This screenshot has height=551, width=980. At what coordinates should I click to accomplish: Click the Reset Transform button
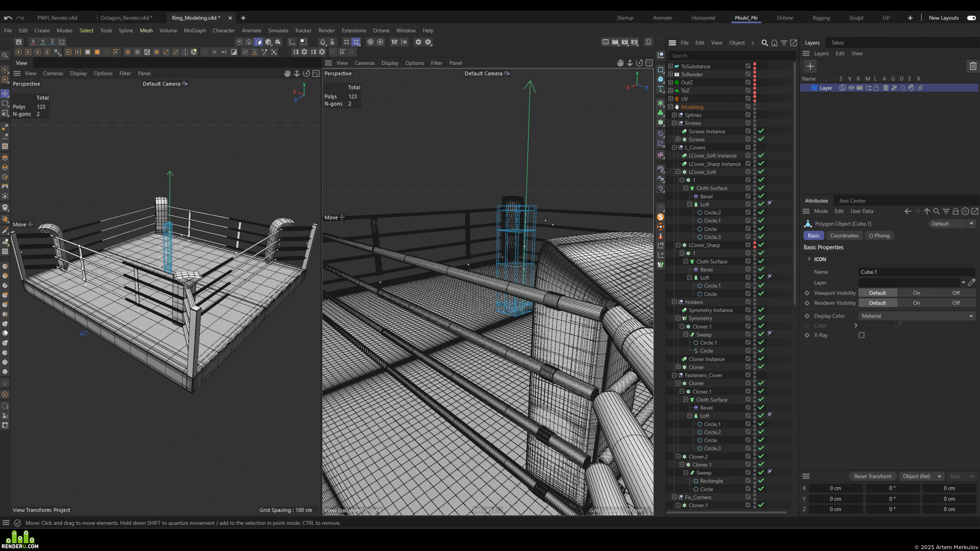872,476
